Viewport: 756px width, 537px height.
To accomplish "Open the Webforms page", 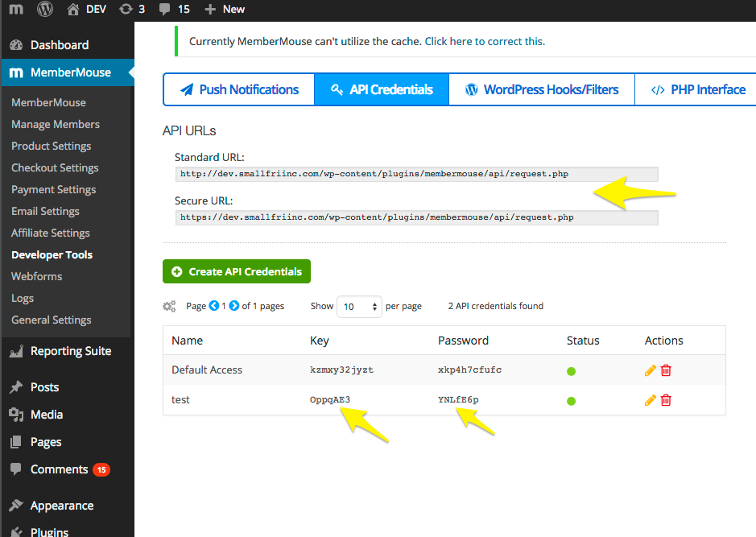I will point(37,276).
